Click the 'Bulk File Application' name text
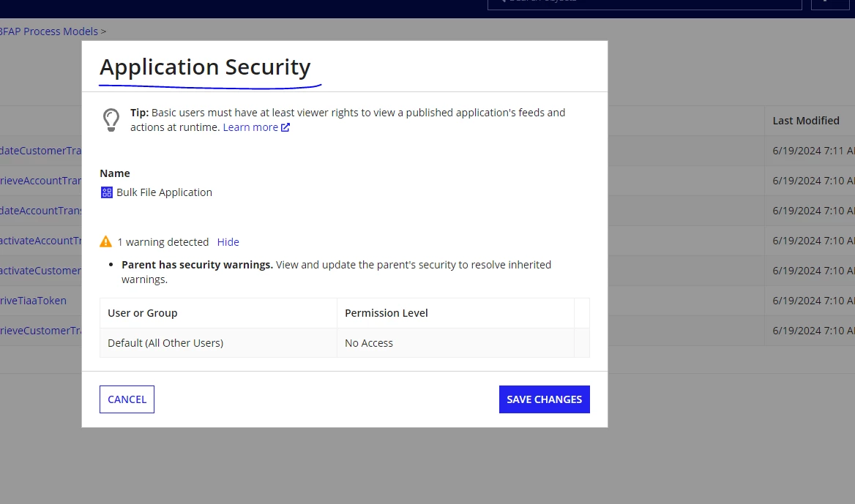The width and height of the screenshot is (855, 504). tap(164, 192)
